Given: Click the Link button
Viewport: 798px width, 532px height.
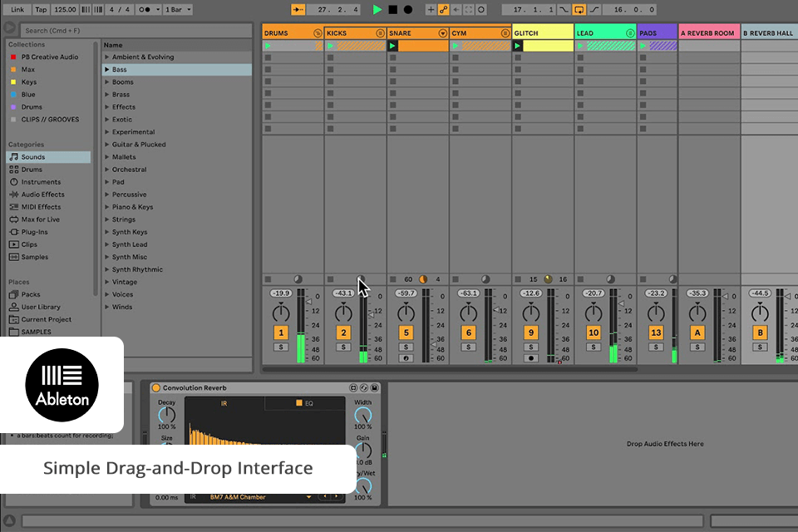Looking at the screenshot, I should (17, 10).
